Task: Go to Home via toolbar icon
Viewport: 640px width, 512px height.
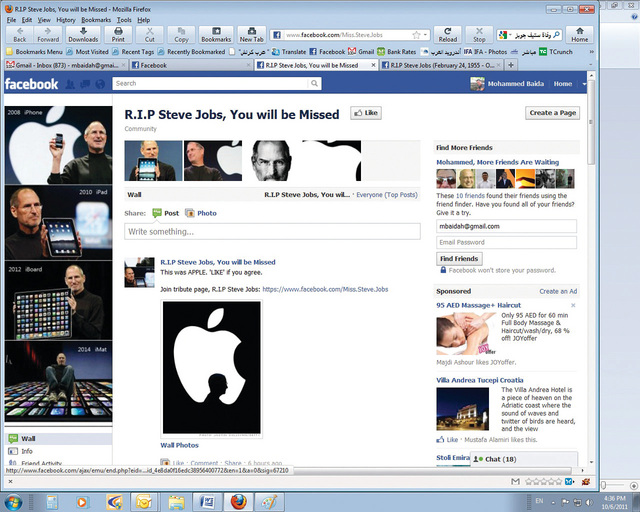Action: coord(580,35)
